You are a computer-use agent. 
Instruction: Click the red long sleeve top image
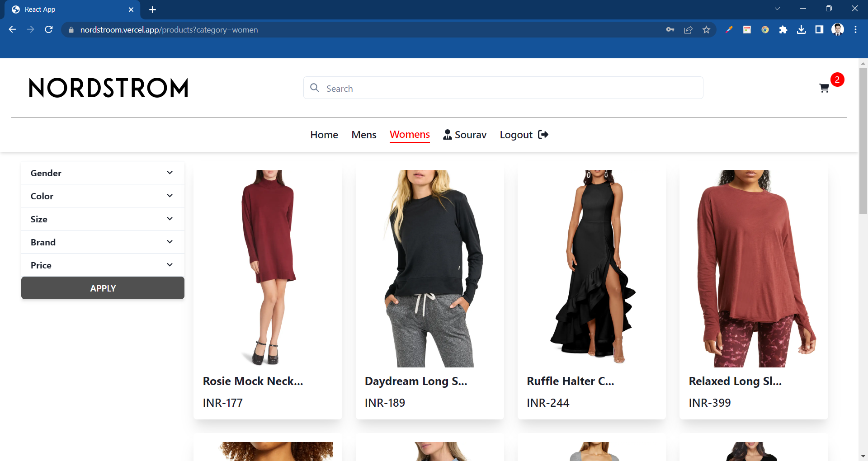click(x=754, y=268)
